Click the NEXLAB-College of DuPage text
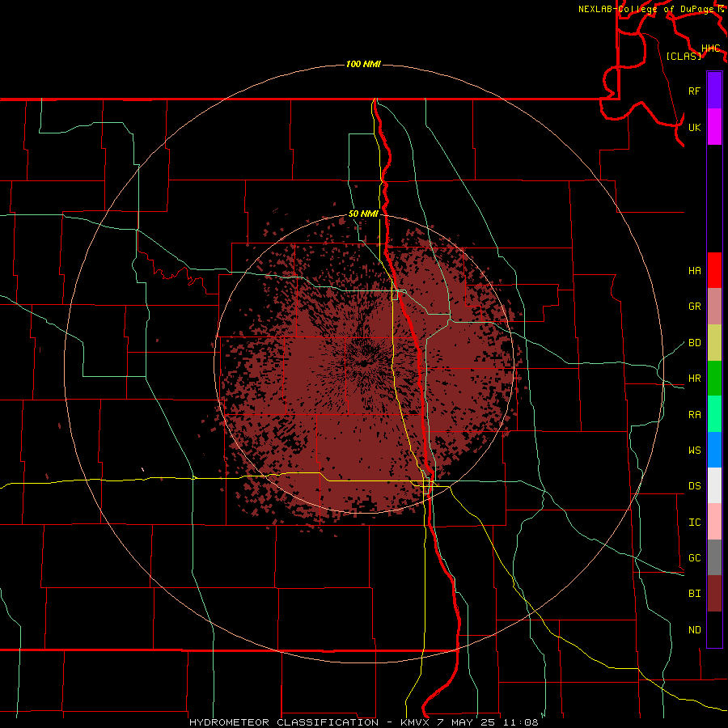 [646, 9]
